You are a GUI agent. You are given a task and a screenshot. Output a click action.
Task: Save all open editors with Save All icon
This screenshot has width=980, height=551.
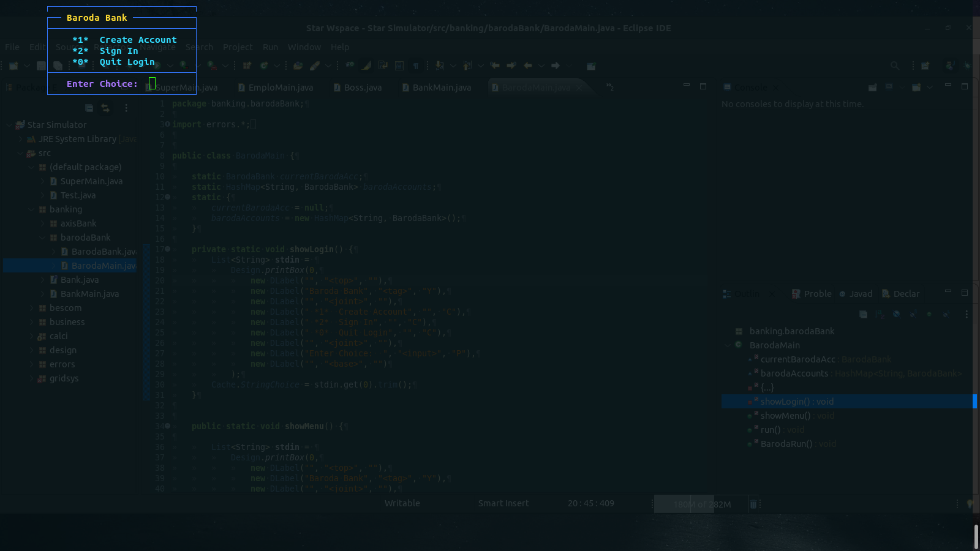[x=58, y=66]
